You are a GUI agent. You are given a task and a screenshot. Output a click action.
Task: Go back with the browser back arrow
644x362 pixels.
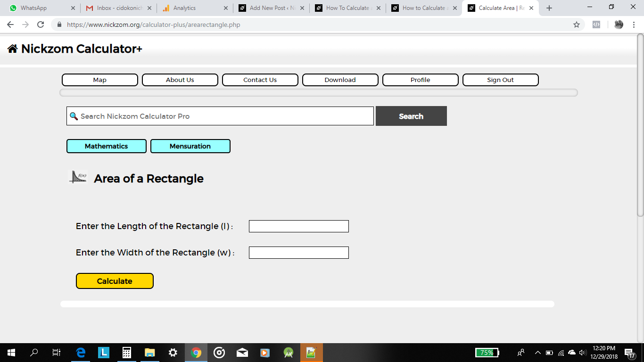(10, 25)
